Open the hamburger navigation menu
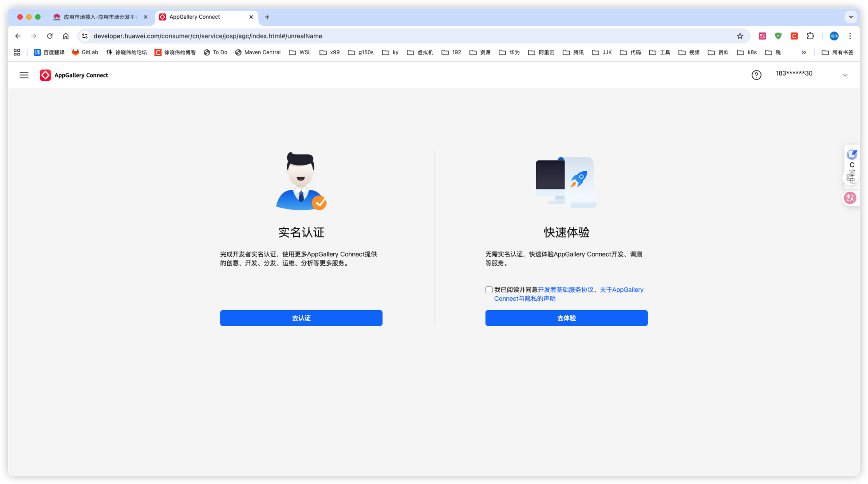868x484 pixels. click(x=24, y=75)
